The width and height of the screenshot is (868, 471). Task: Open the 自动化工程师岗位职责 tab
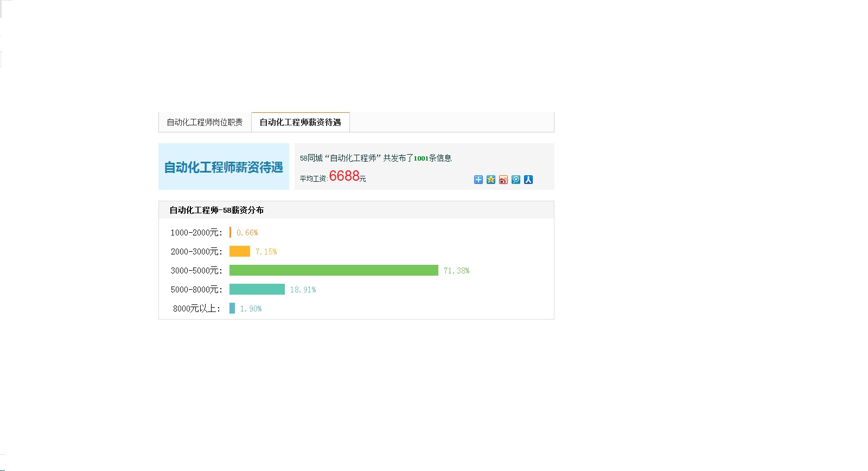tap(205, 122)
